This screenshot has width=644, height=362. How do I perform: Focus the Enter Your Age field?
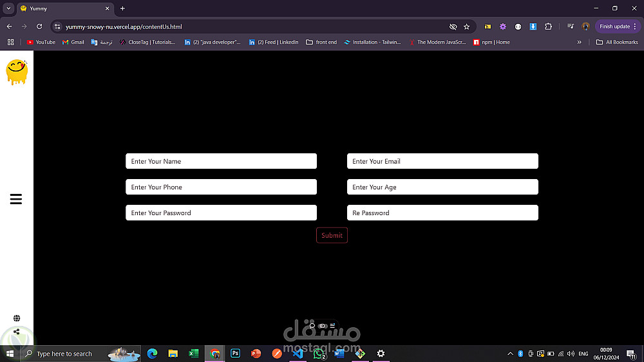point(442,187)
